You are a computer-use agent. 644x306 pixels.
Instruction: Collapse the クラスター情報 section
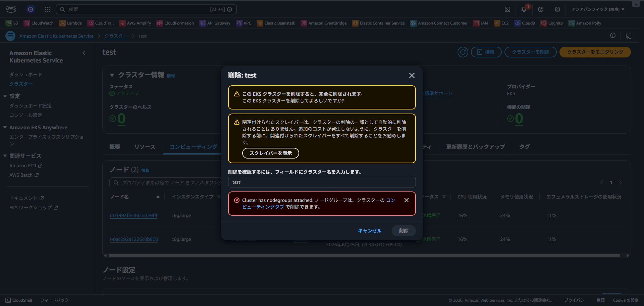point(112,75)
